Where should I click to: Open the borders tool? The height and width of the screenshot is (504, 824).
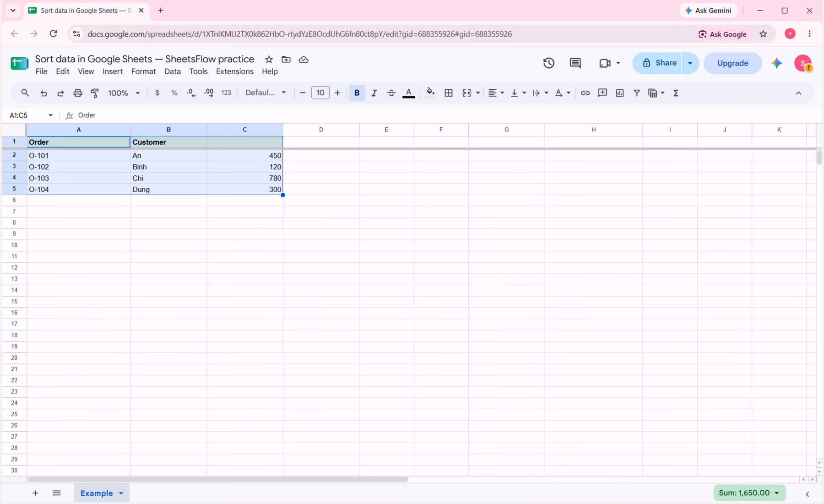(x=449, y=93)
